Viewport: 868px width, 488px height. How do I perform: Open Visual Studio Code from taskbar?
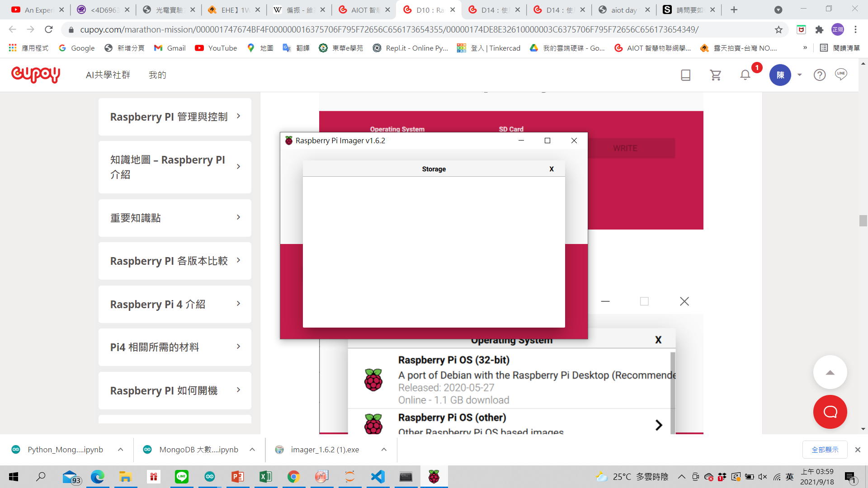[377, 477]
